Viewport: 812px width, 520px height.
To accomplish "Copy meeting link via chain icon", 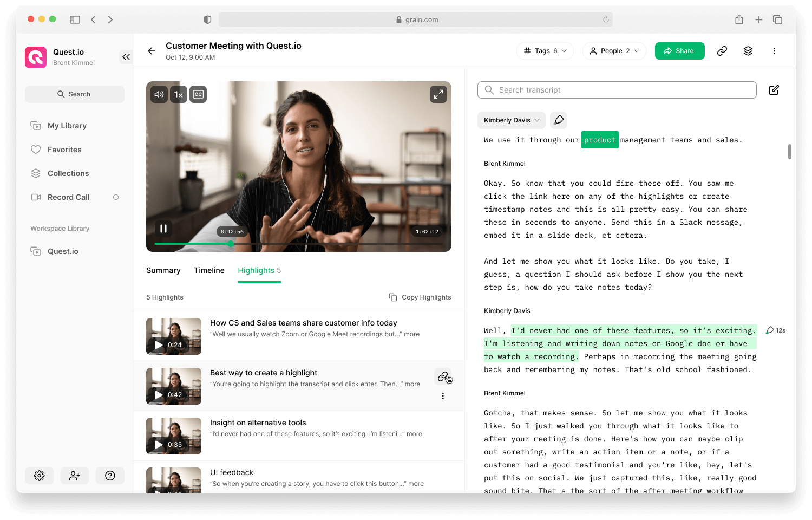I will [722, 51].
